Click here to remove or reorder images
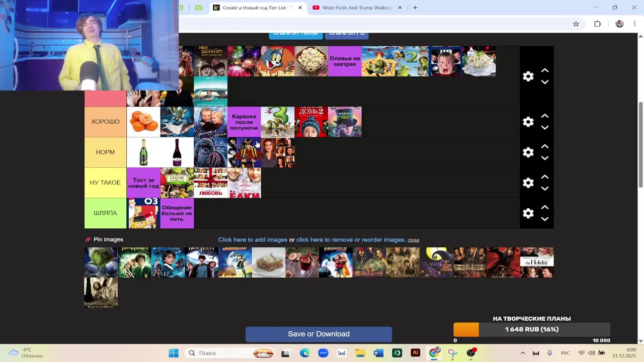 pos(350,240)
